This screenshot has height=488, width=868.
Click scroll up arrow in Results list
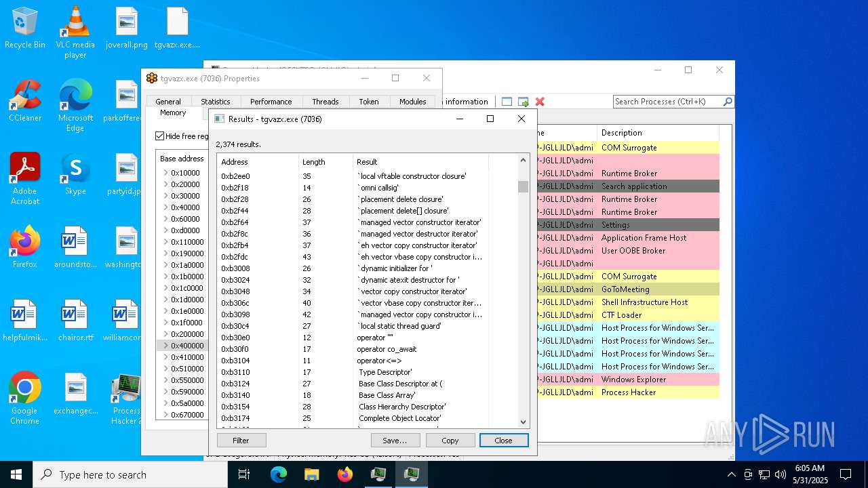click(x=523, y=161)
